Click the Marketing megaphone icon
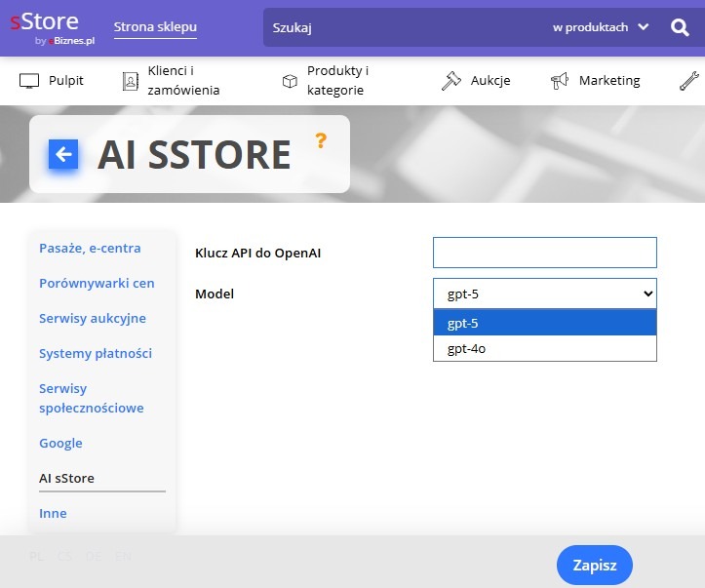Image resolution: width=705 pixels, height=588 pixels. 560,81
